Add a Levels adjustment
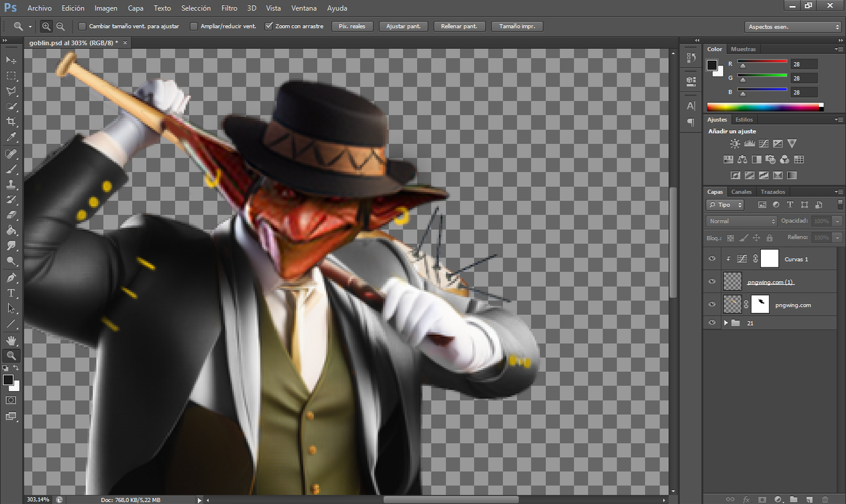This screenshot has height=504, width=846. point(750,143)
